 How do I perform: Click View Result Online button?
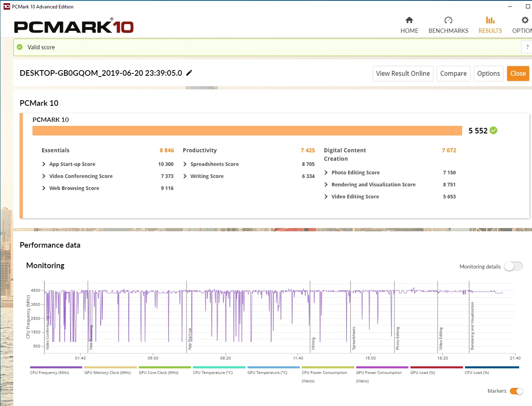pyautogui.click(x=403, y=73)
